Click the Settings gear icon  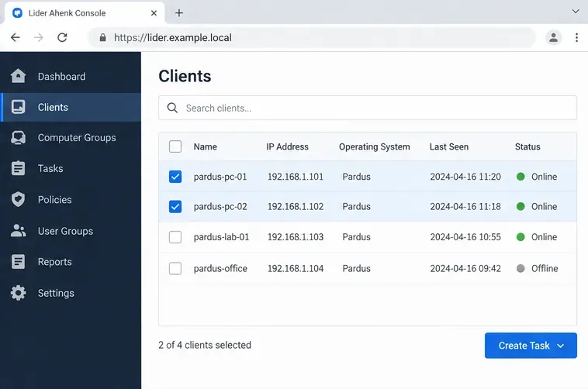point(18,293)
